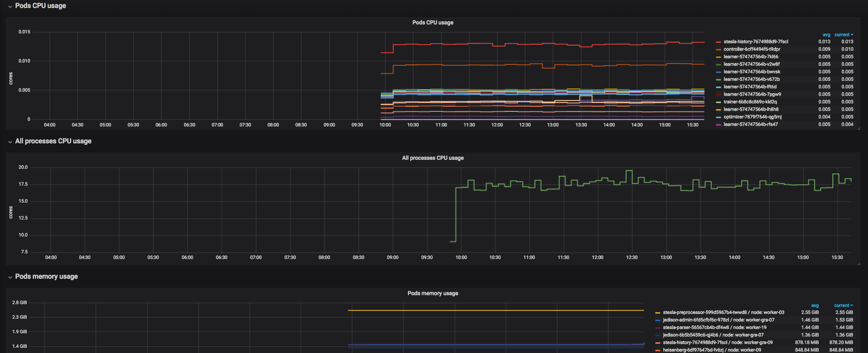Sort Pods memory legend by current column
868x353 pixels.
pos(844,306)
